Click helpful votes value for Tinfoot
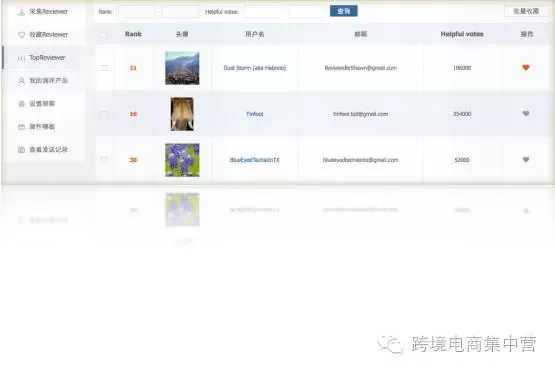 462,114
